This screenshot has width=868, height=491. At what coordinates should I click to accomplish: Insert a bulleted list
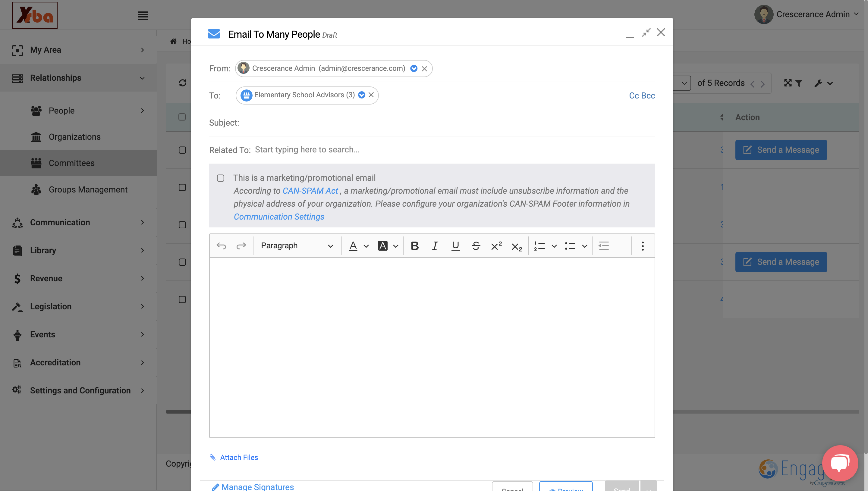tap(570, 246)
